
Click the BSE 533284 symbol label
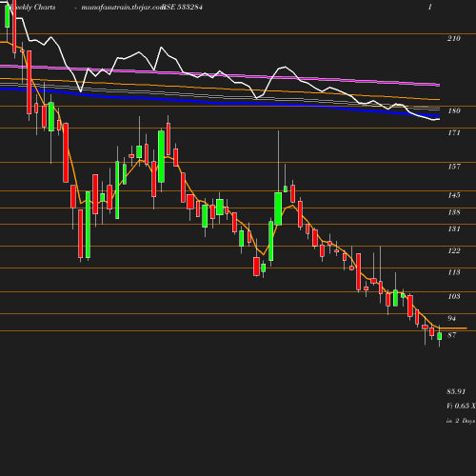182,7
